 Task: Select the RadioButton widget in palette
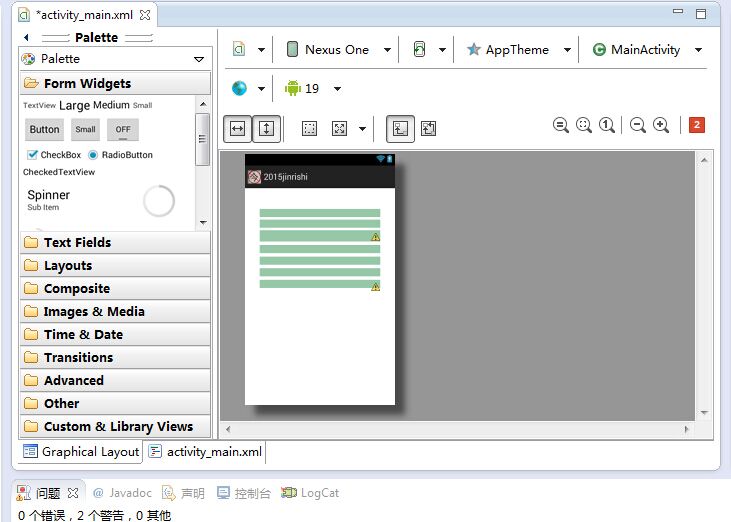coord(120,155)
